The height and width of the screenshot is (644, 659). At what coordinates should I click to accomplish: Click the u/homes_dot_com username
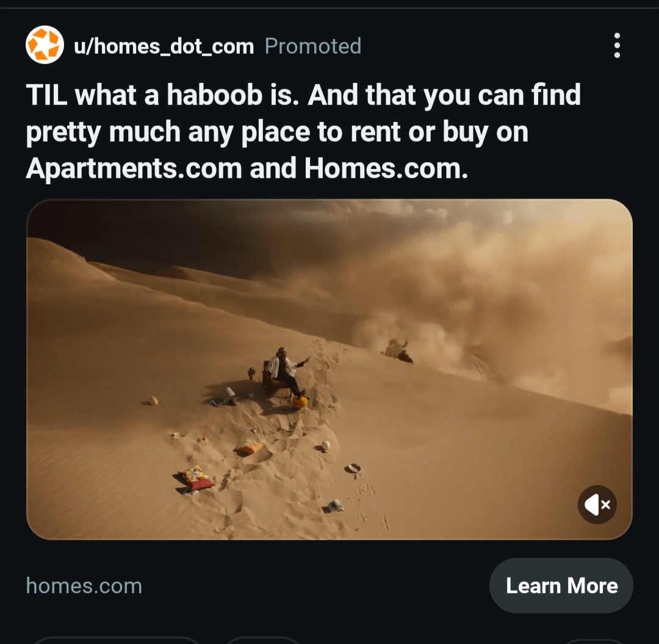[x=164, y=46]
